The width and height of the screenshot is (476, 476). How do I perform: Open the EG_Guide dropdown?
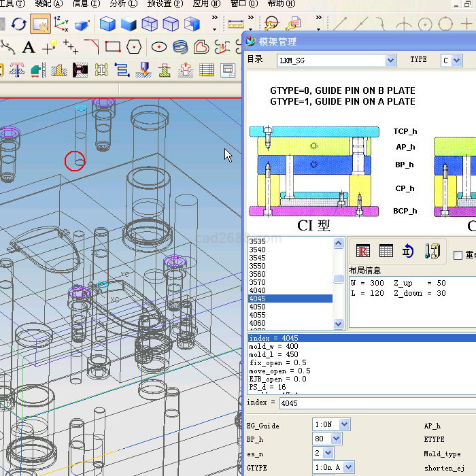point(343,424)
